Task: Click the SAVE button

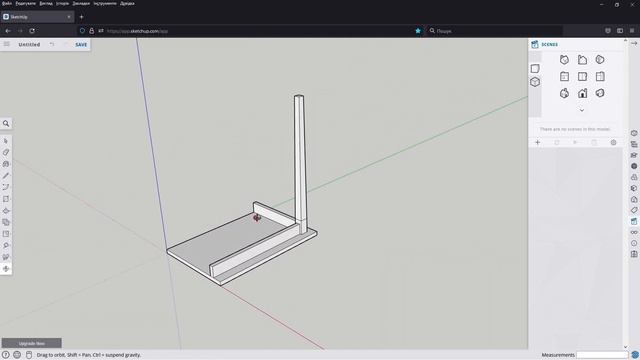Action: pos(81,44)
